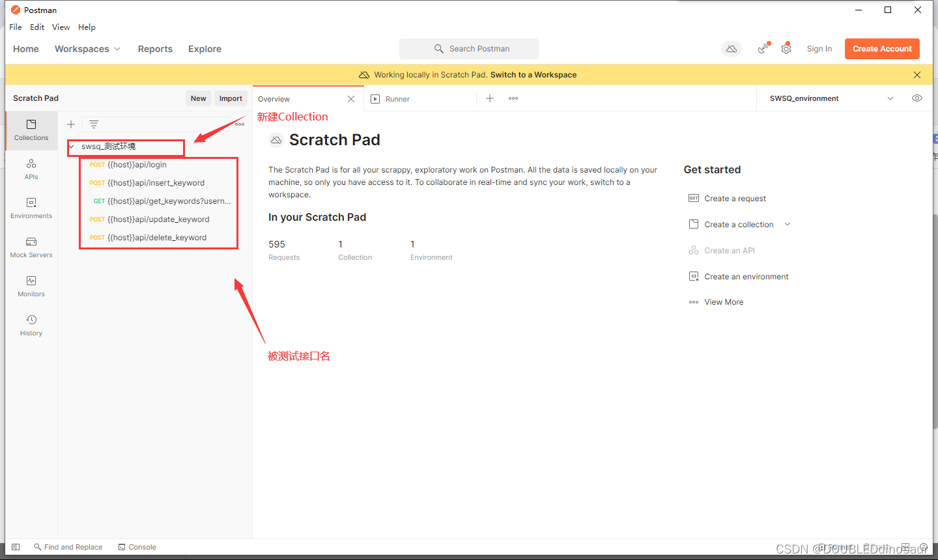The height and width of the screenshot is (560, 938).
Task: Open the Workspaces dropdown
Action: coord(88,49)
